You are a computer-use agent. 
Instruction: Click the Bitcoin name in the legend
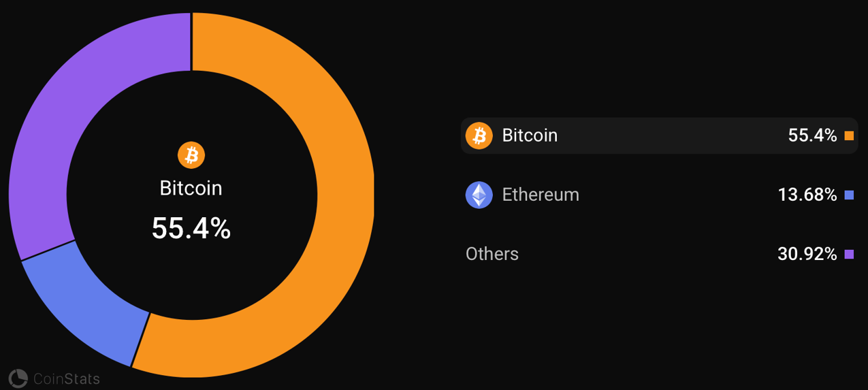530,135
